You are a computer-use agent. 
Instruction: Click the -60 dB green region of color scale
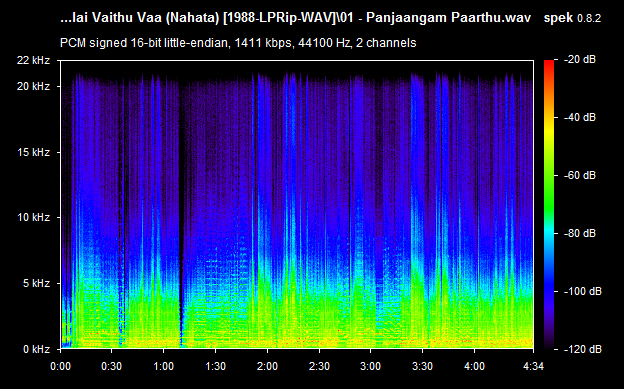(549, 175)
